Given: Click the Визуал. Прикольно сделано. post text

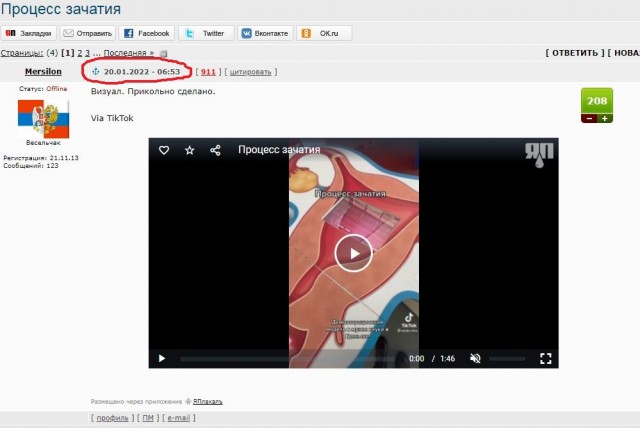Looking at the screenshot, I should point(153,91).
